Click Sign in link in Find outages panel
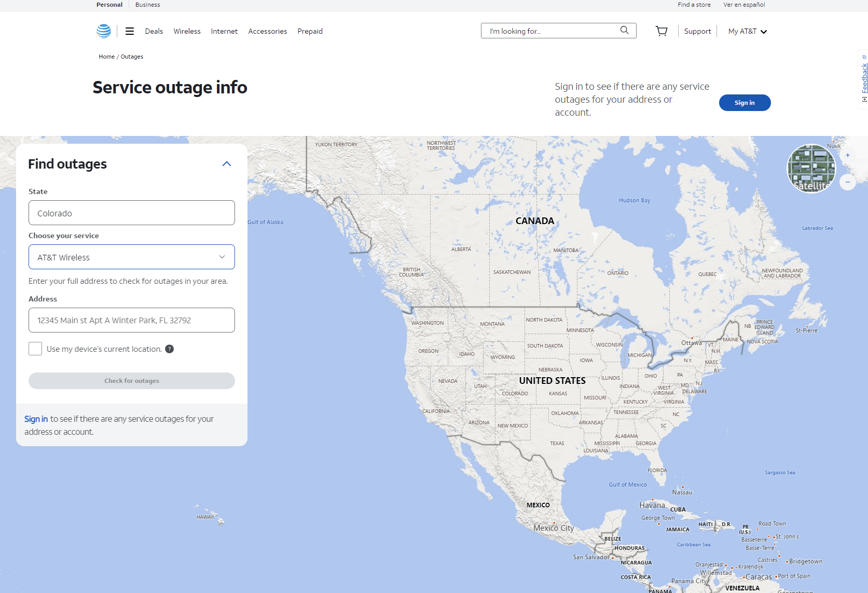Image resolution: width=868 pixels, height=593 pixels. click(x=36, y=419)
